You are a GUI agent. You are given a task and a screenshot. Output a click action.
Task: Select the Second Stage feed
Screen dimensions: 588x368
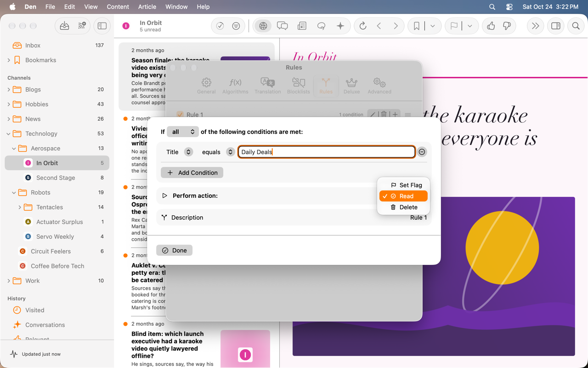coord(57,178)
